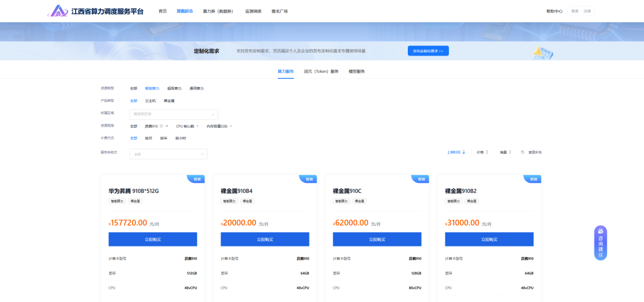The width and height of the screenshot is (644, 302).
Task: Open the 服务供应方 provider dropdown
Action: coord(168,153)
